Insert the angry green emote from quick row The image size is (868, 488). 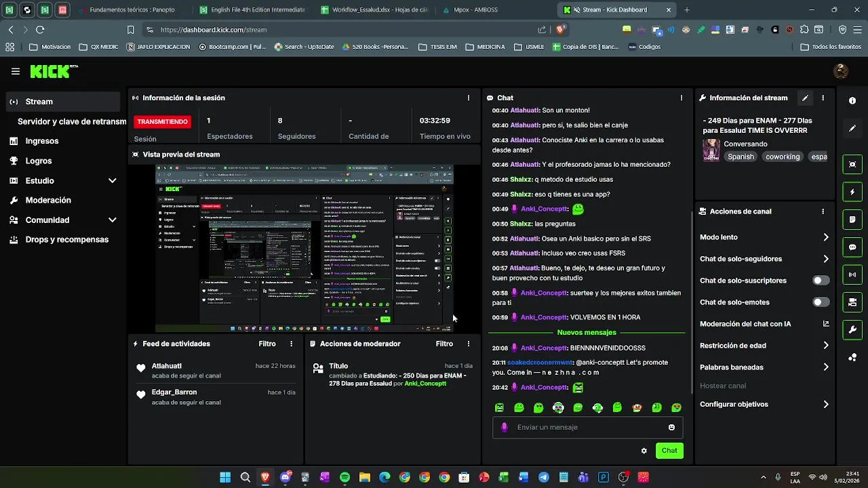click(500, 407)
